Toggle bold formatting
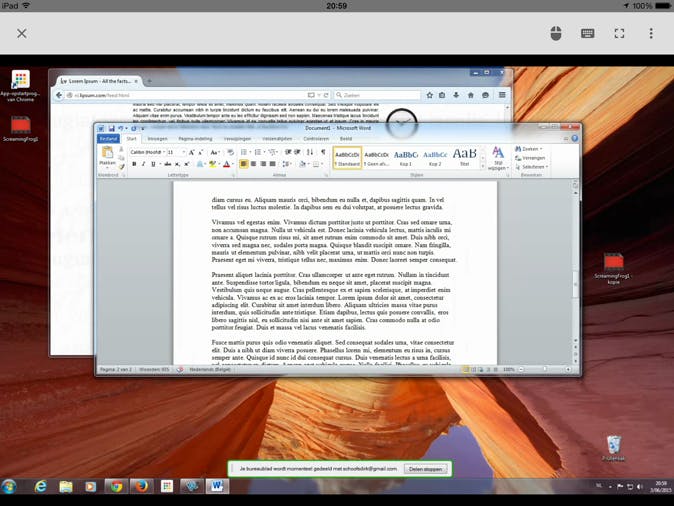 pyautogui.click(x=134, y=164)
